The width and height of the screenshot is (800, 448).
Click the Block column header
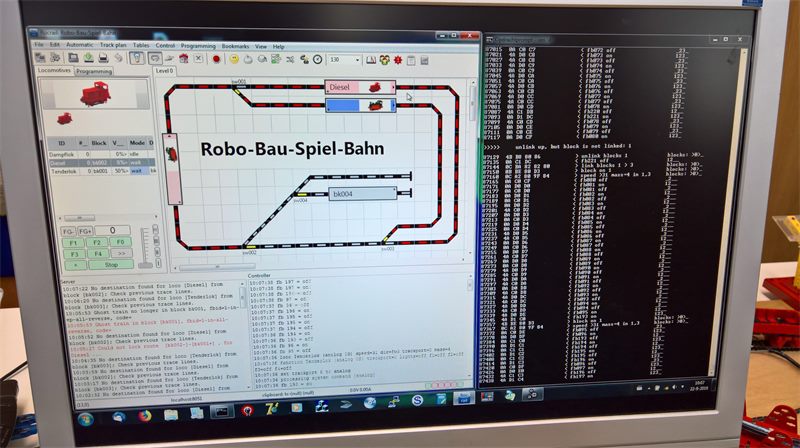click(x=99, y=143)
